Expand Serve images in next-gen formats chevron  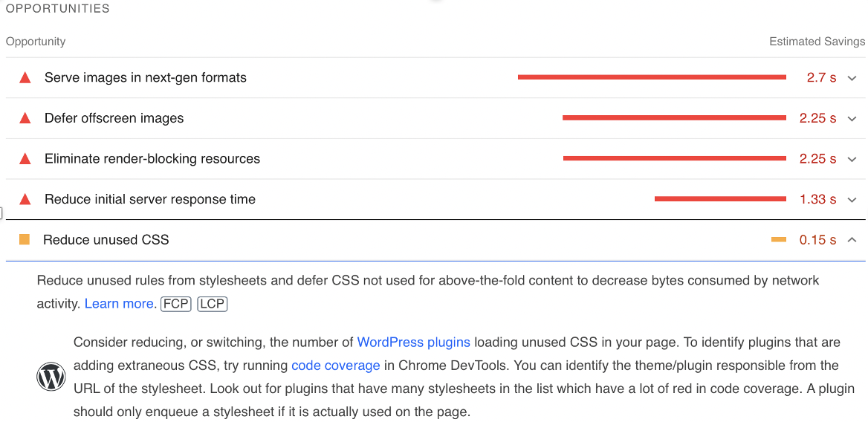[852, 78]
